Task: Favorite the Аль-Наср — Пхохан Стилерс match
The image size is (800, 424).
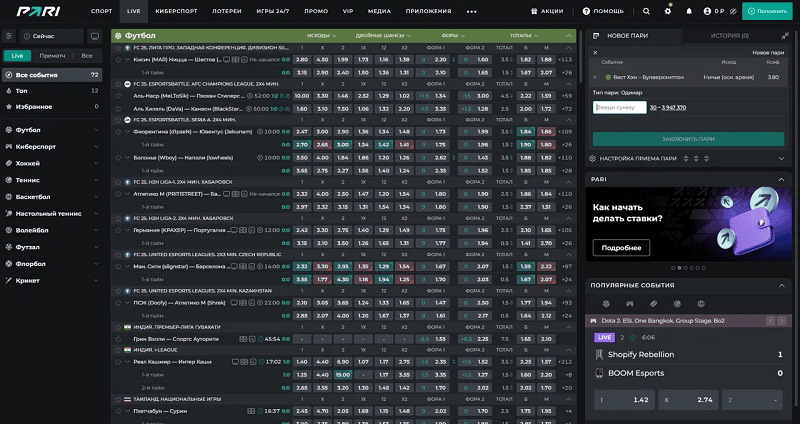Action: (x=118, y=96)
